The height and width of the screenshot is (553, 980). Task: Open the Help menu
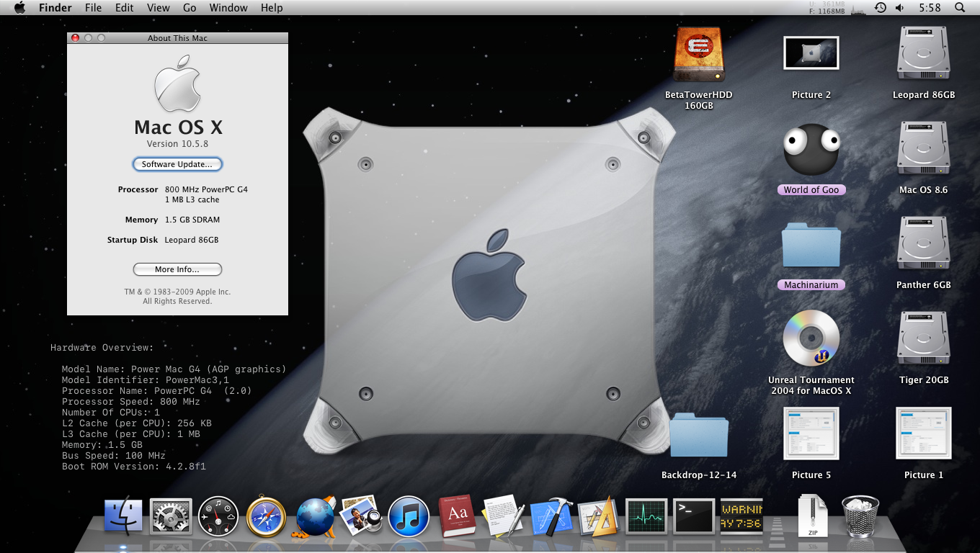[x=272, y=8]
